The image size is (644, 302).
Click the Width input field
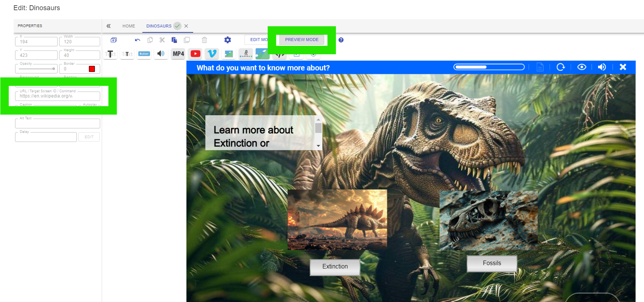click(79, 41)
